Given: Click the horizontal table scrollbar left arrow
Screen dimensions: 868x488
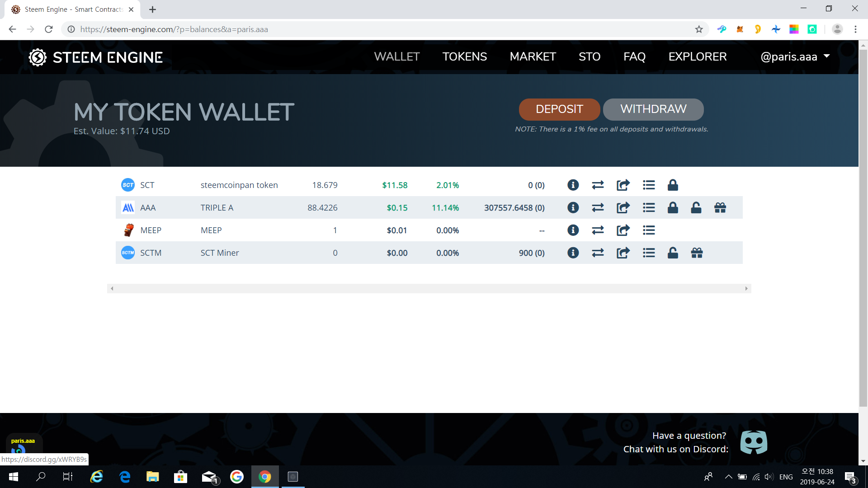Looking at the screenshot, I should [112, 288].
